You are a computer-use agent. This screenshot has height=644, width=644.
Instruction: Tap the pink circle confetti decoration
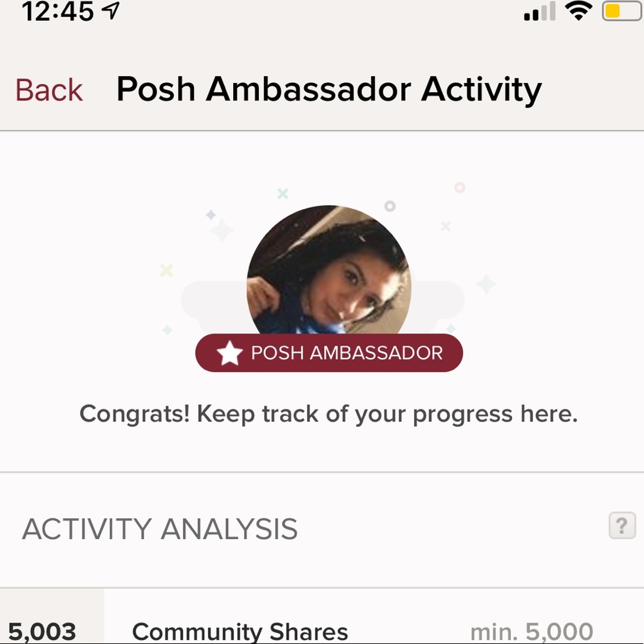coord(460,187)
